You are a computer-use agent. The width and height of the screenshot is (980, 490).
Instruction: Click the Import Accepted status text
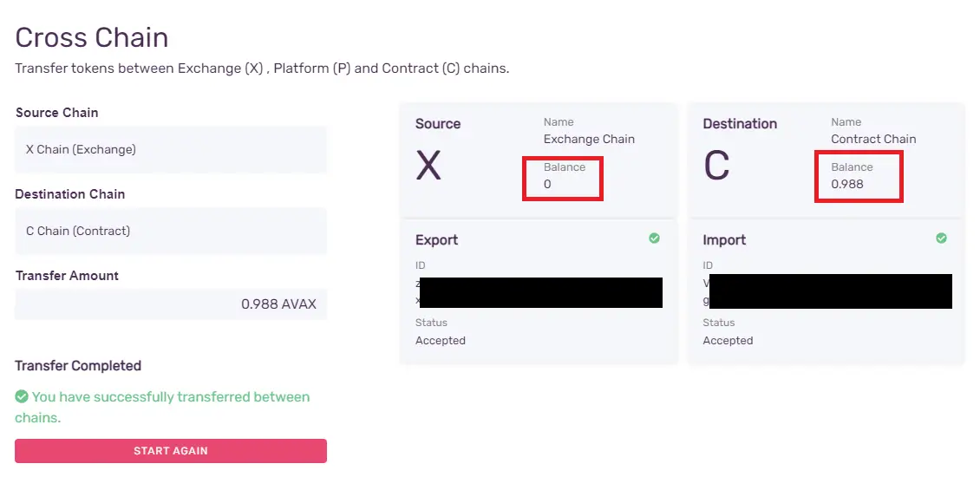(x=728, y=341)
